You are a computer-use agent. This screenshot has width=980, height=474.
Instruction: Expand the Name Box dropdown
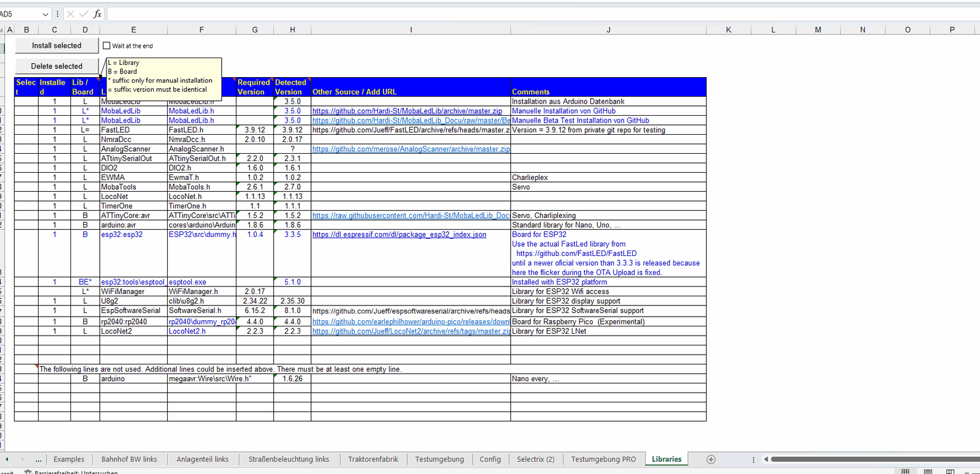[x=45, y=14]
